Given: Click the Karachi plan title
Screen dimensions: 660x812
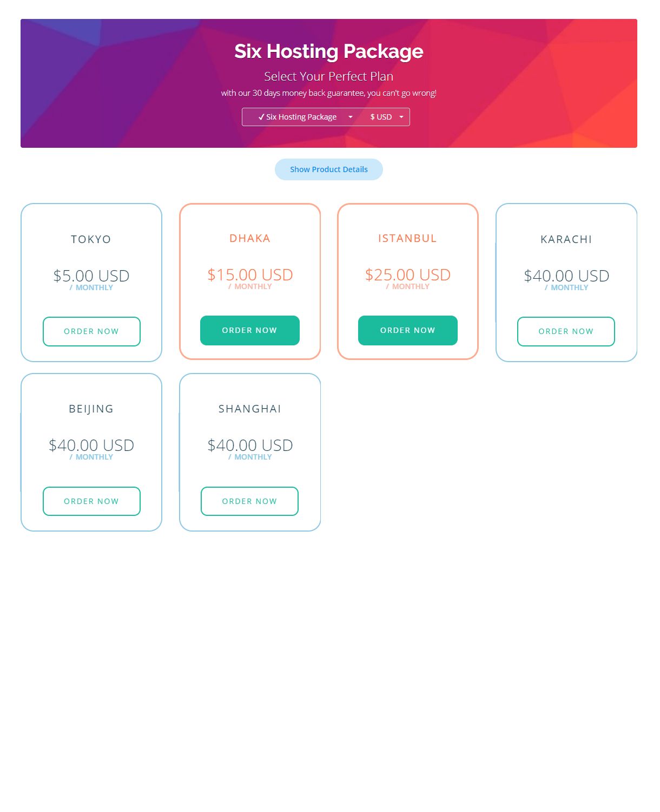Looking at the screenshot, I should pos(566,239).
